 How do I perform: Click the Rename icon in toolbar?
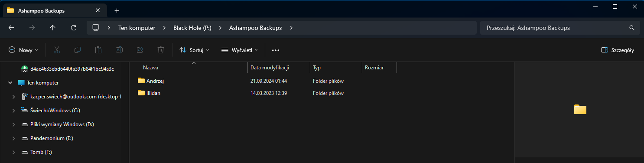(119, 50)
